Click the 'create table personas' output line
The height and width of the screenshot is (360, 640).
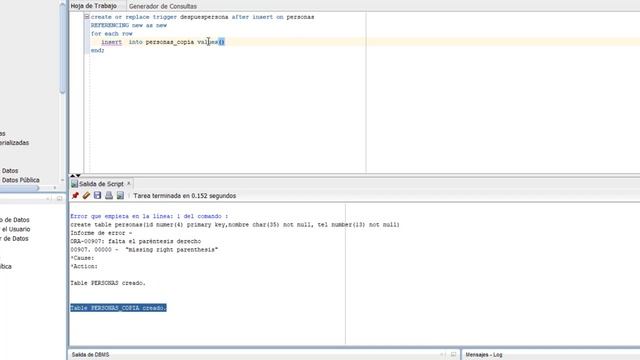click(x=235, y=224)
